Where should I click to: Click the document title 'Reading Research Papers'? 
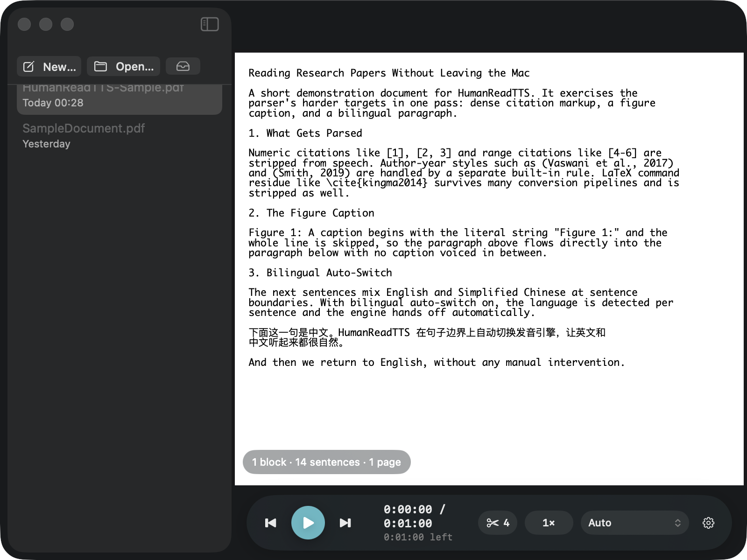click(317, 73)
